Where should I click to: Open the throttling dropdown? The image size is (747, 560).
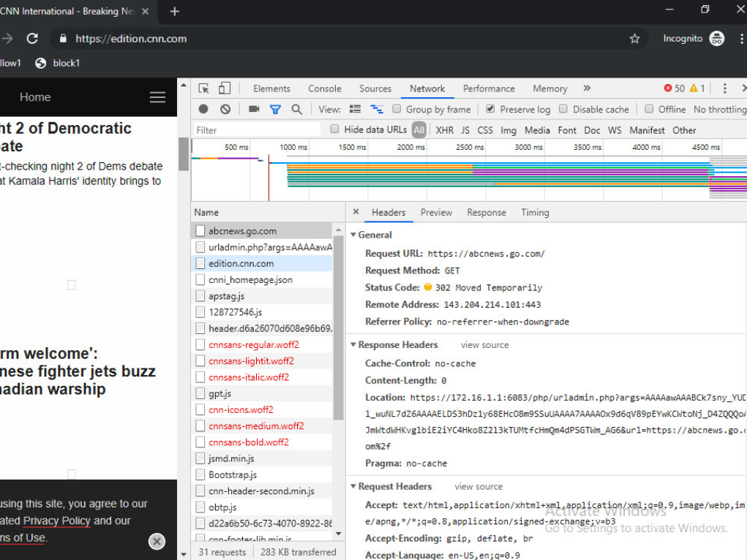pos(719,109)
